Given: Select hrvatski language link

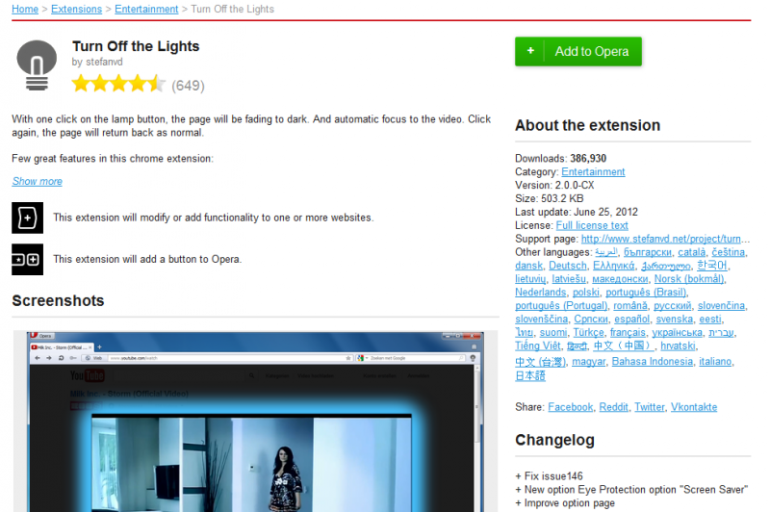Looking at the screenshot, I should [x=678, y=346].
